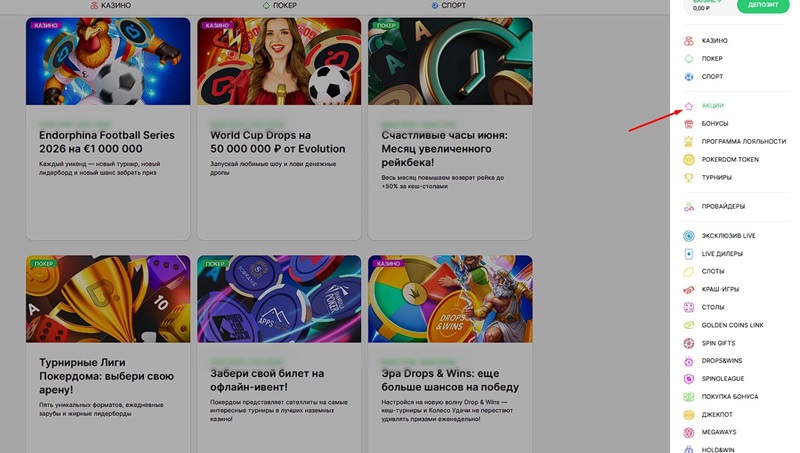Open the Endorphina Football Series promo card
Viewport: 800px width, 453px height.
coord(108,129)
